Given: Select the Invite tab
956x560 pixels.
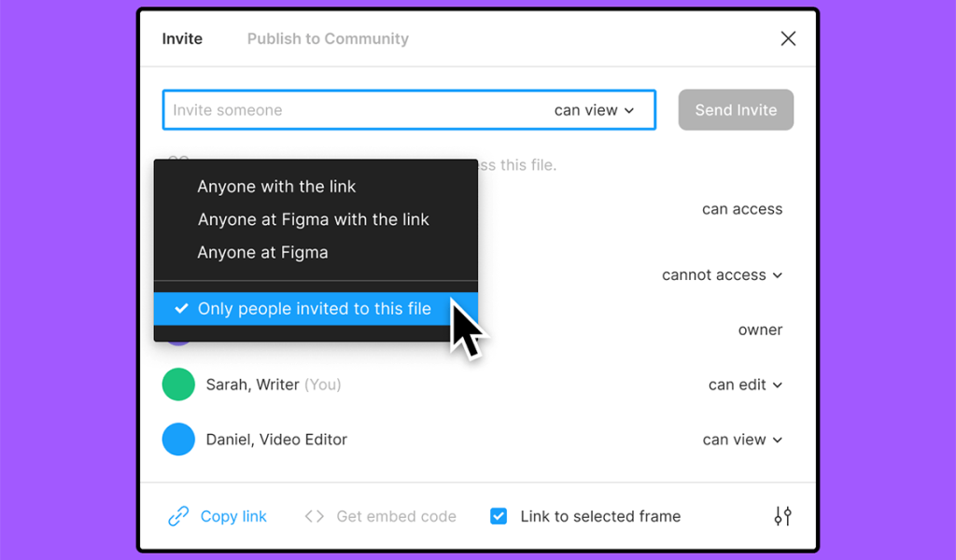Looking at the screenshot, I should click(182, 38).
